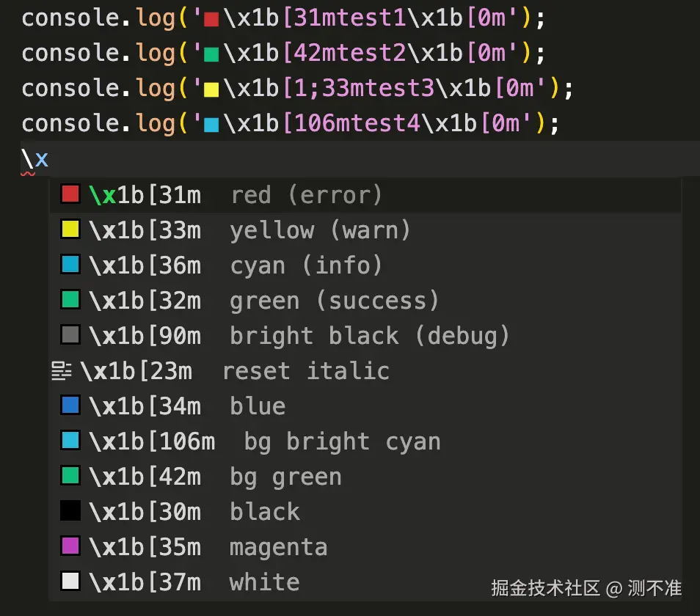Click yellow swatch beside \x1b[33m suggestion
Viewport: 700px width, 616px height.
pyautogui.click(x=70, y=230)
